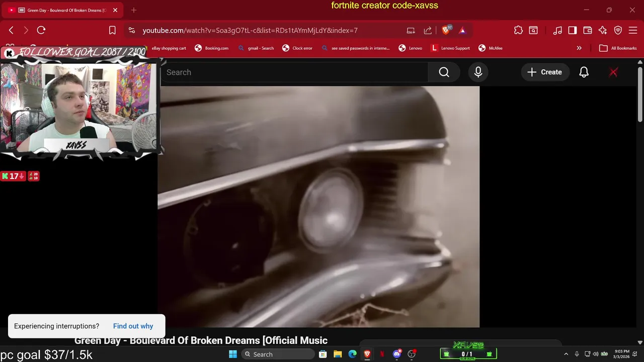The width and height of the screenshot is (644, 362).
Task: Click the YouTube Create button
Action: pyautogui.click(x=545, y=72)
